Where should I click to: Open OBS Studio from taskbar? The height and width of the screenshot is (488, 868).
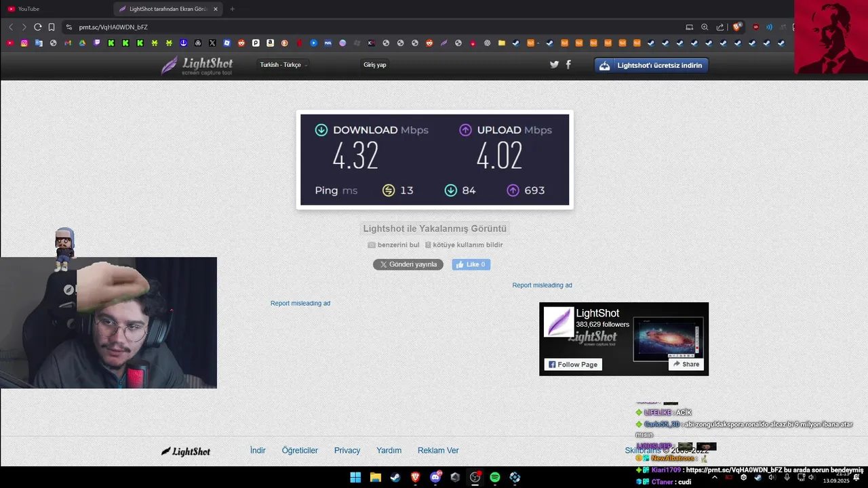point(475,477)
